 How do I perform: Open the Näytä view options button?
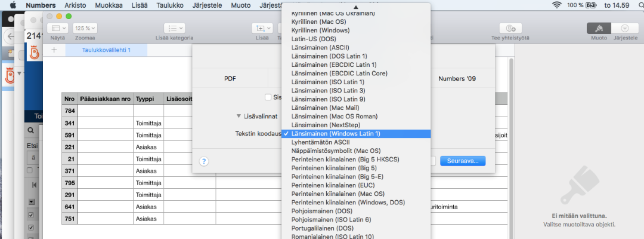[x=58, y=28]
